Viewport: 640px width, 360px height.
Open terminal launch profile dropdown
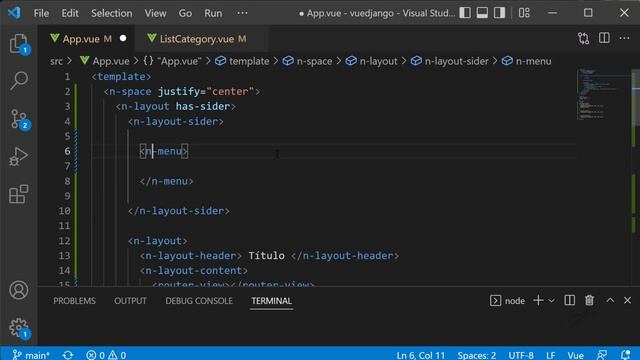click(551, 300)
